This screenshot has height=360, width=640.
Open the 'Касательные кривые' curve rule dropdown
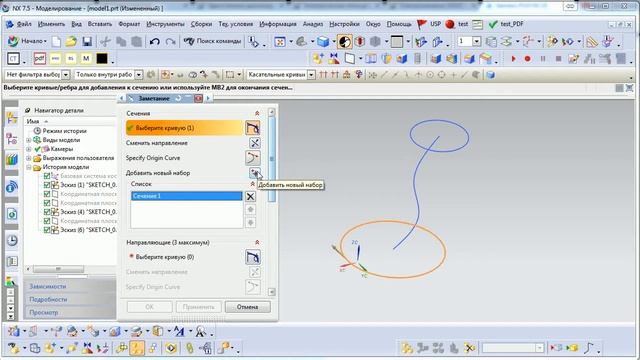pos(311,75)
